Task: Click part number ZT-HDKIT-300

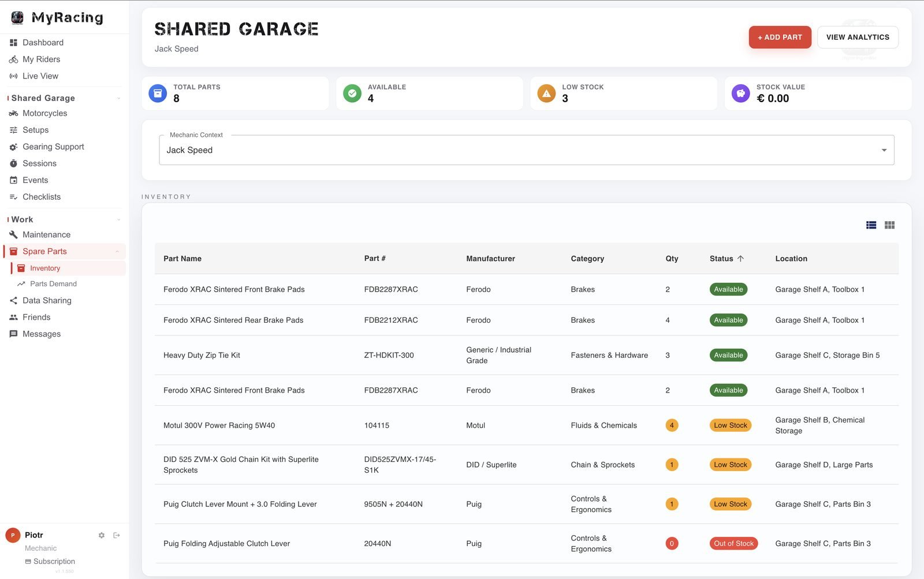Action: tap(389, 355)
